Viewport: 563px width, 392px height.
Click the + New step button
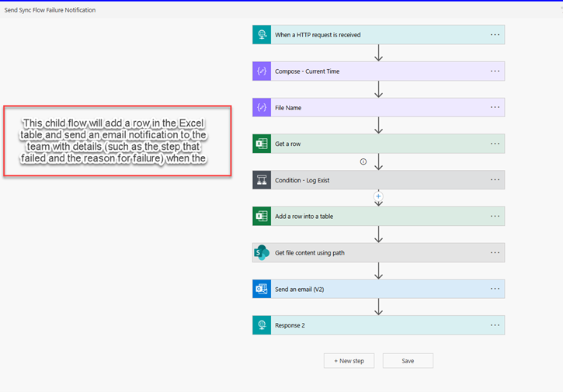tap(349, 361)
